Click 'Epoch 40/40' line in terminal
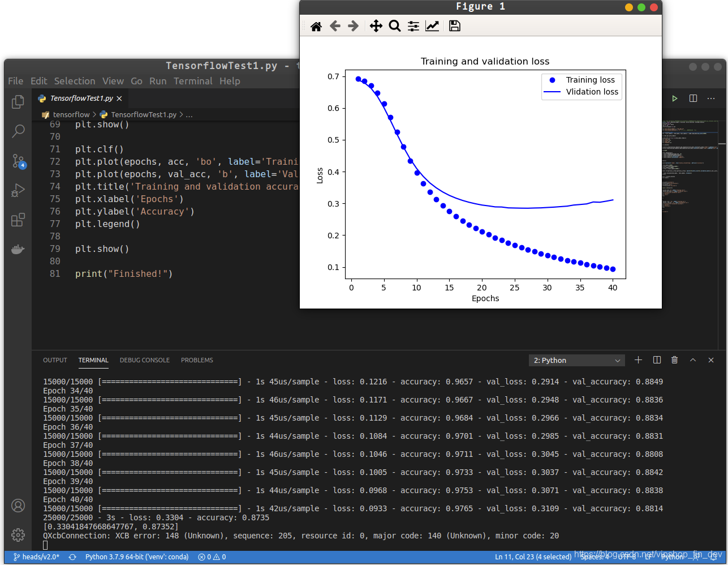Viewport: 728px width, 565px height. coord(68,499)
